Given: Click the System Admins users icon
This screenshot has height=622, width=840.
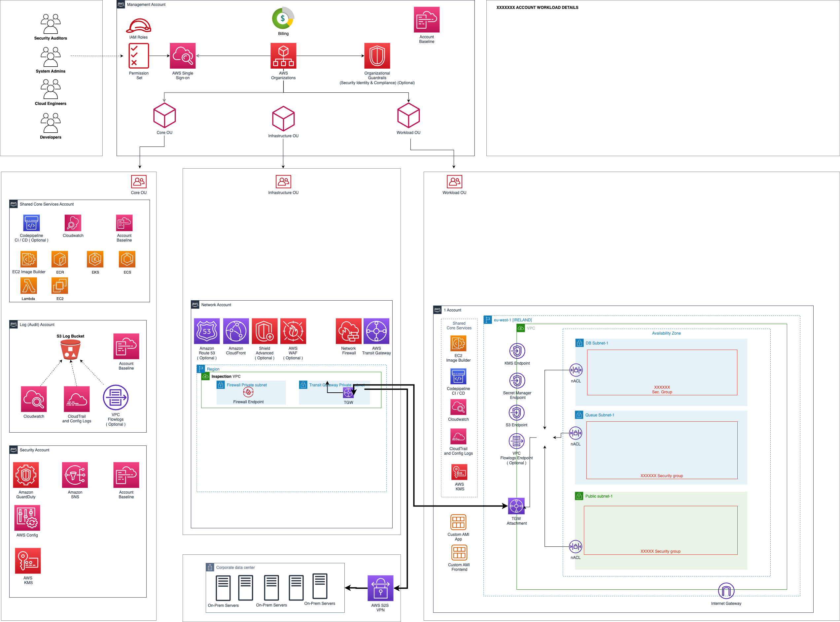Looking at the screenshot, I should pos(51,57).
